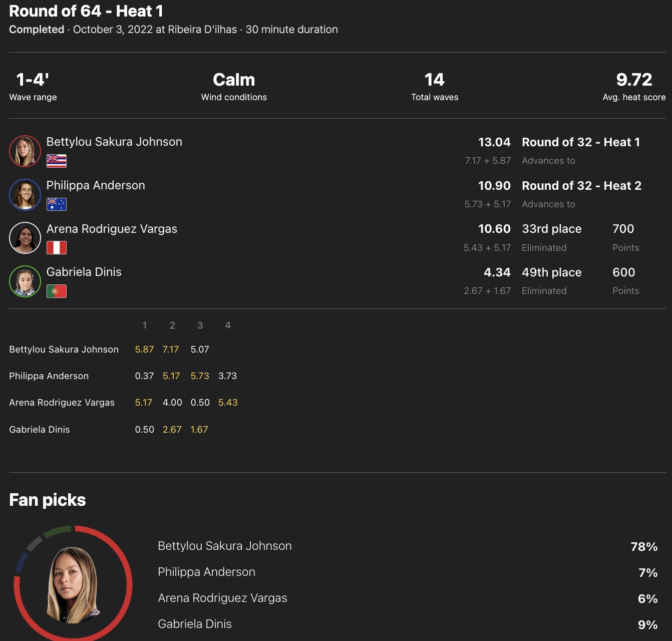Click Gabriela Dinis's wave score 1.67
The width and height of the screenshot is (672, 641).
tap(199, 430)
